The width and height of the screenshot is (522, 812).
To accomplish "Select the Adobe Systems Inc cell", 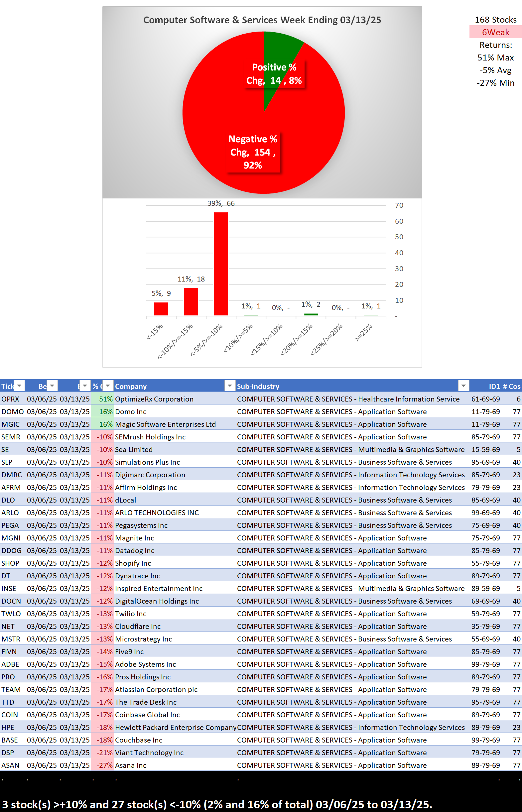I will 175,664.
